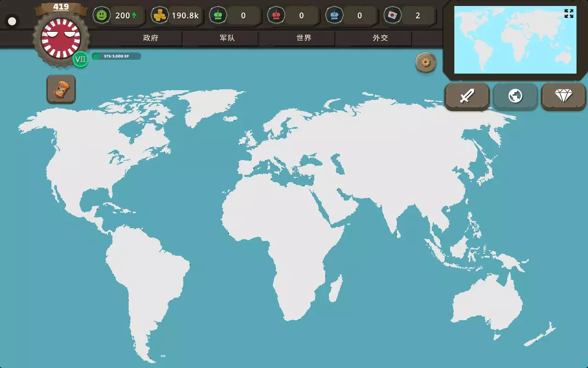Click the blue crown counter icon

(334, 15)
